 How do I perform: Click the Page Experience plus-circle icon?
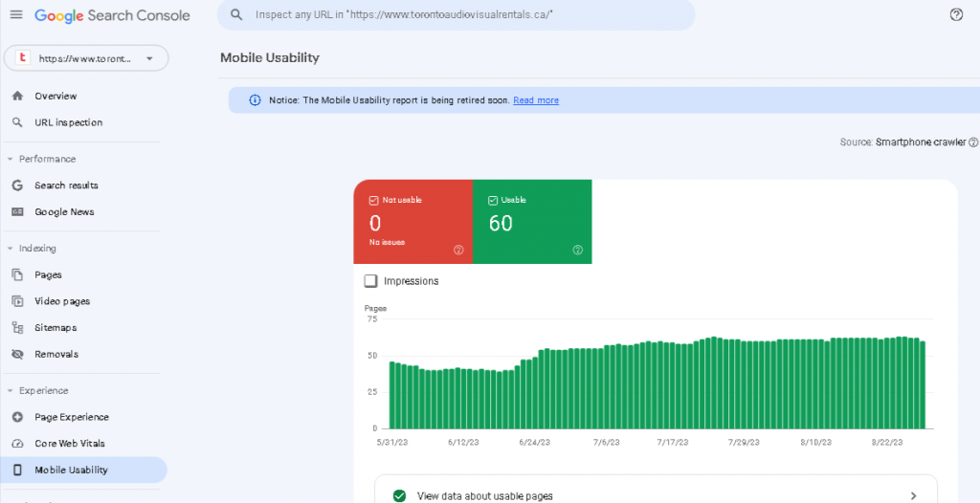[x=17, y=417]
